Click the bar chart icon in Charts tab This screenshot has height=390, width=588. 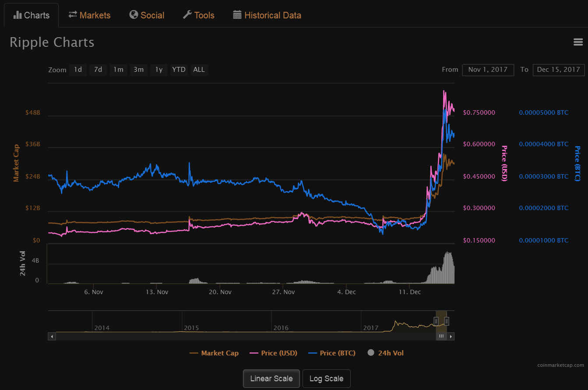pos(18,15)
